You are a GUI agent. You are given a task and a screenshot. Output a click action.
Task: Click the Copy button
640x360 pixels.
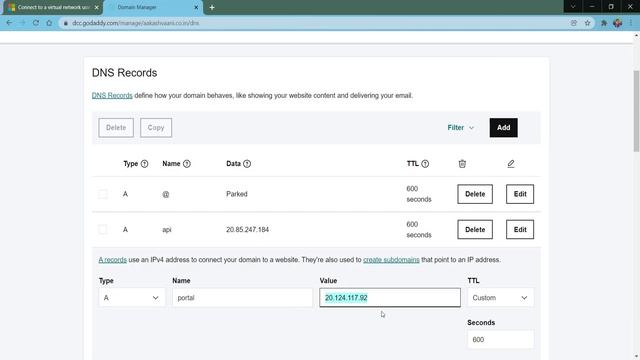(x=156, y=128)
